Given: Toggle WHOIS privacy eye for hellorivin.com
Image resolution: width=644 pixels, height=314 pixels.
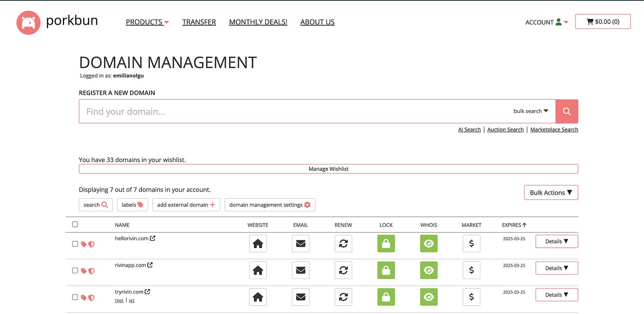Looking at the screenshot, I should tap(429, 244).
